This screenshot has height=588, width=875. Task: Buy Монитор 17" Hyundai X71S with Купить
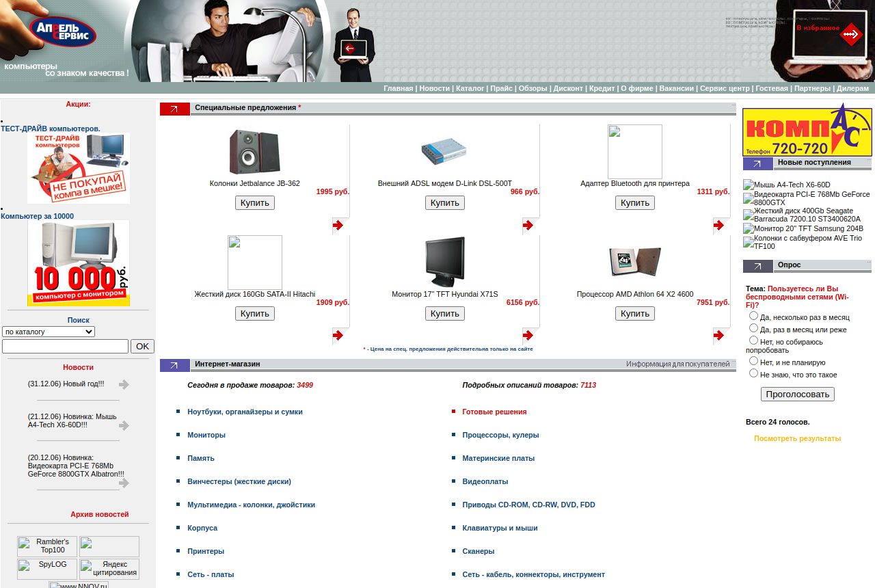pos(445,313)
